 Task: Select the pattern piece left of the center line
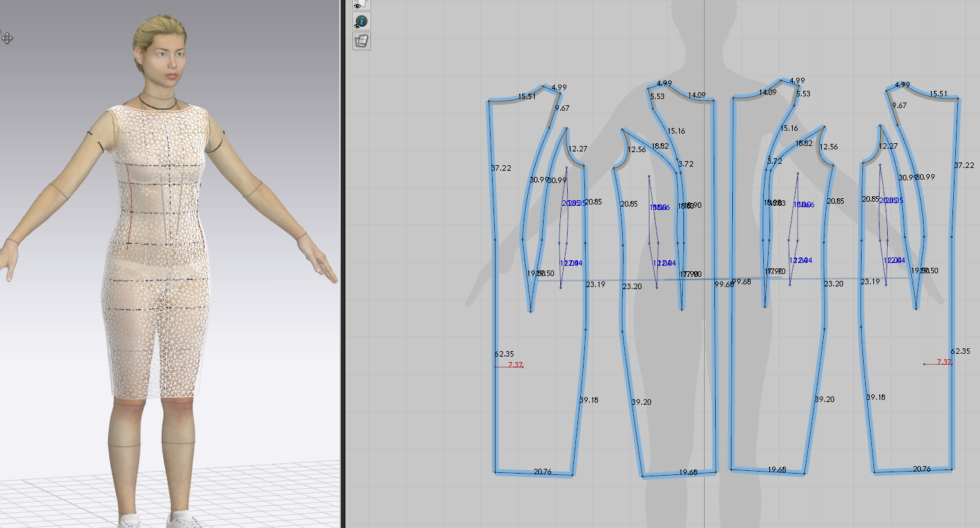pyautogui.click(x=664, y=386)
